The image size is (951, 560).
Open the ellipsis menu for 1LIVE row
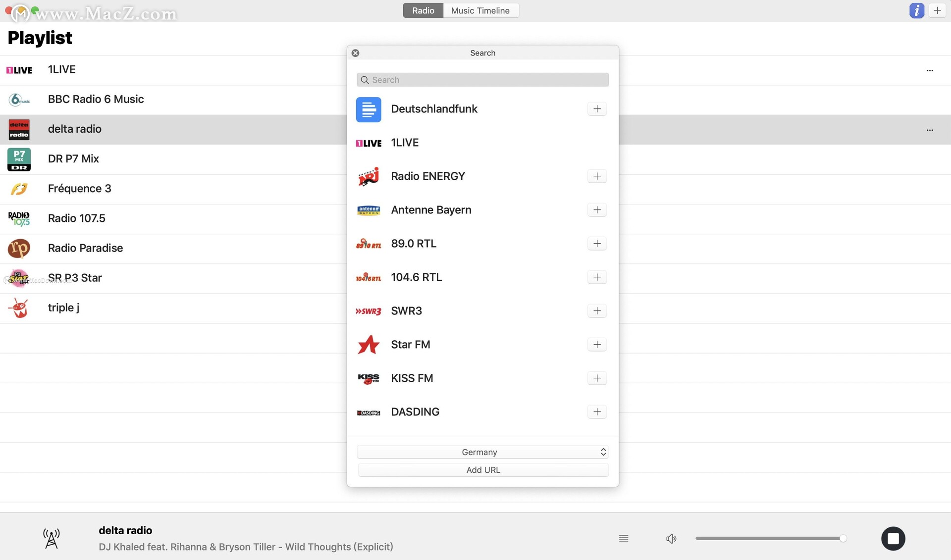930,70
